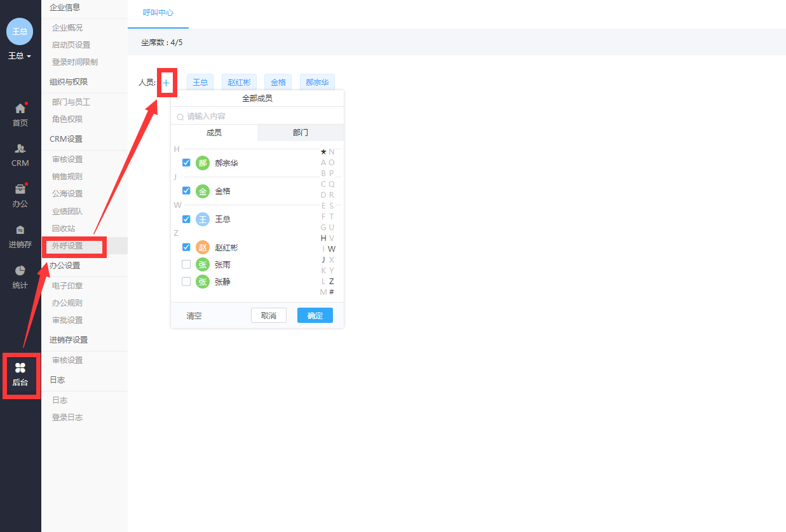Check the 张雨 checkbox
Screen dimensions: 786x532
coord(186,264)
